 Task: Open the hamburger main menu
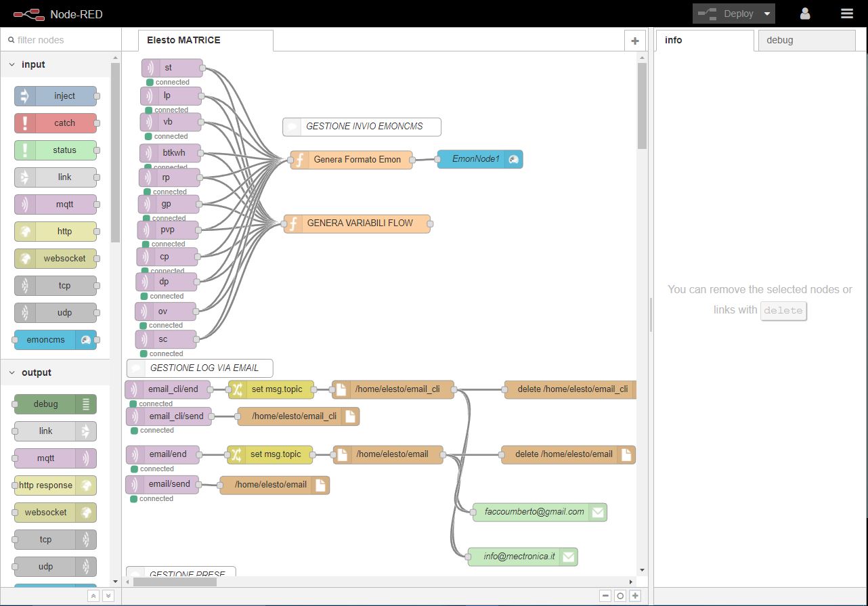tap(847, 14)
